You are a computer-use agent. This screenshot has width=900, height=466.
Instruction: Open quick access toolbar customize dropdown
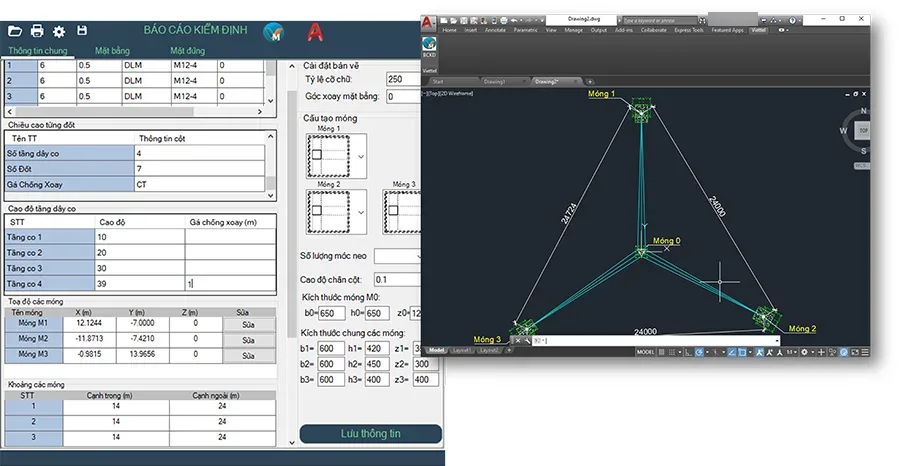(542, 21)
